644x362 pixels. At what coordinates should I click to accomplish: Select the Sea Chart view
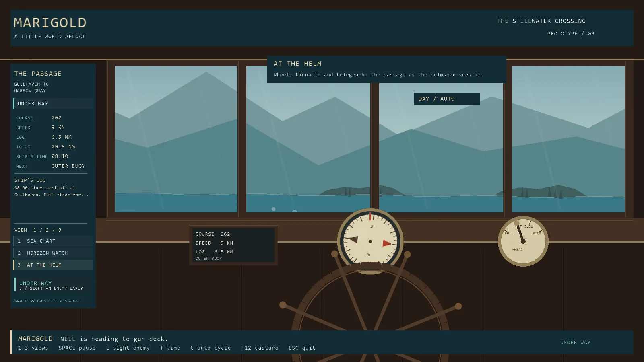point(53,241)
